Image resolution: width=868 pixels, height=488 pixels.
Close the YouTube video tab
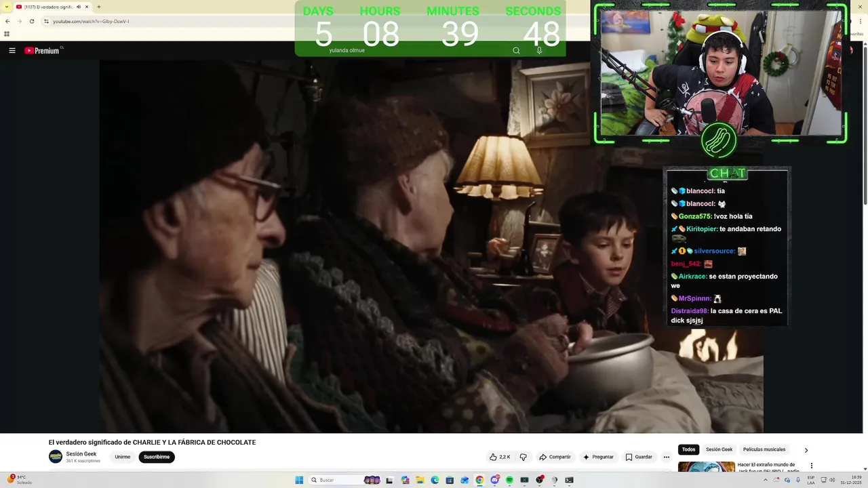coord(87,7)
